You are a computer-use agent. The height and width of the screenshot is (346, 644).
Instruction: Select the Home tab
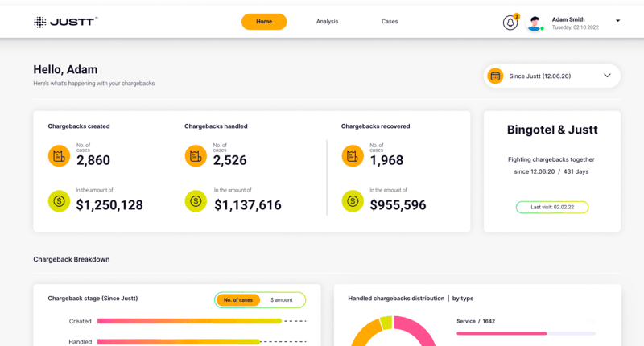(x=264, y=22)
